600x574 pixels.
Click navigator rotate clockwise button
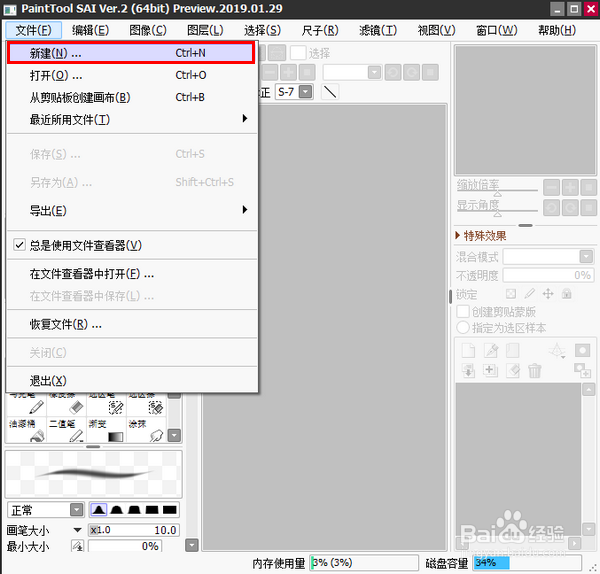coord(570,208)
